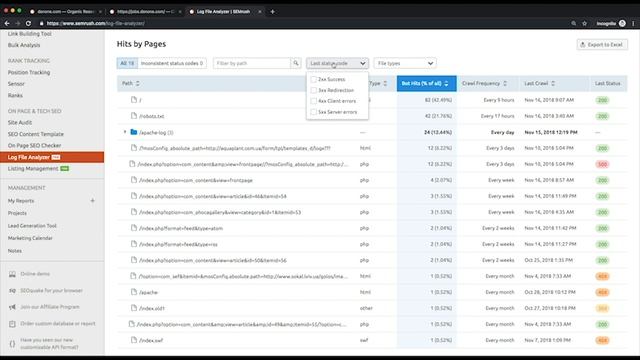Bookmark this page with star icon
The width and height of the screenshot is (640, 360).
584,23
